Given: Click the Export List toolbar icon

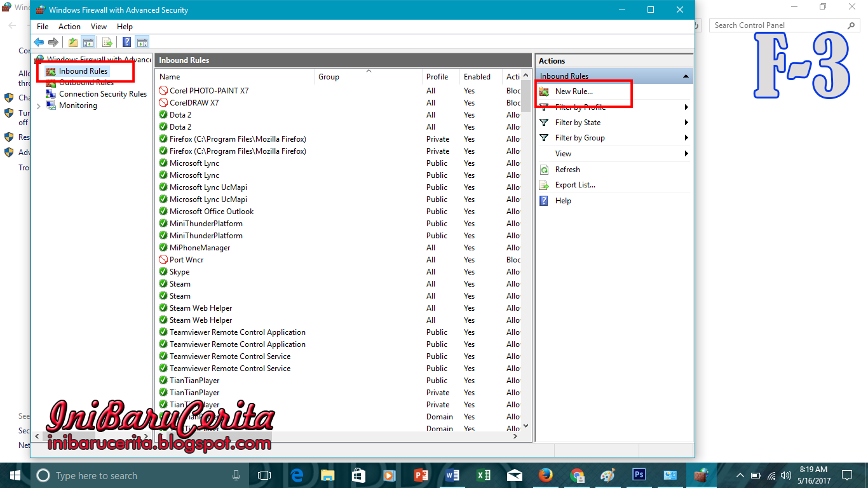Looking at the screenshot, I should coord(107,42).
